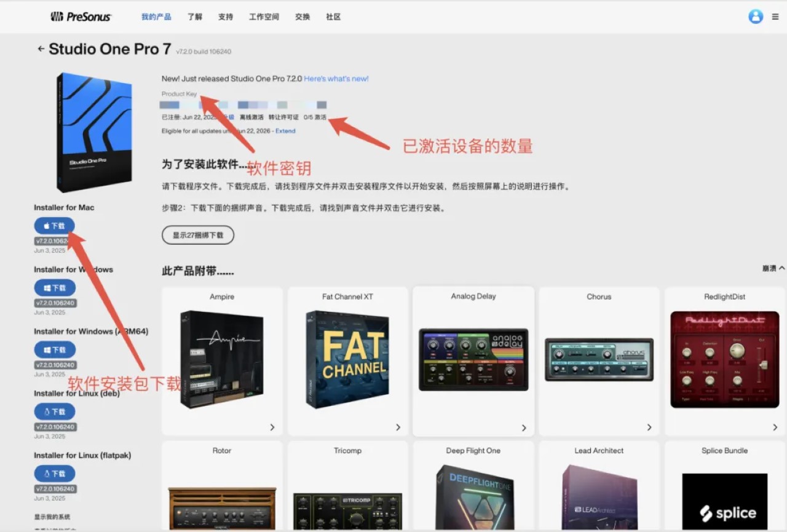Viewport: 787px width, 532px height.
Task: Click version badge under Windows (ARM64) installer
Action: tap(55, 365)
